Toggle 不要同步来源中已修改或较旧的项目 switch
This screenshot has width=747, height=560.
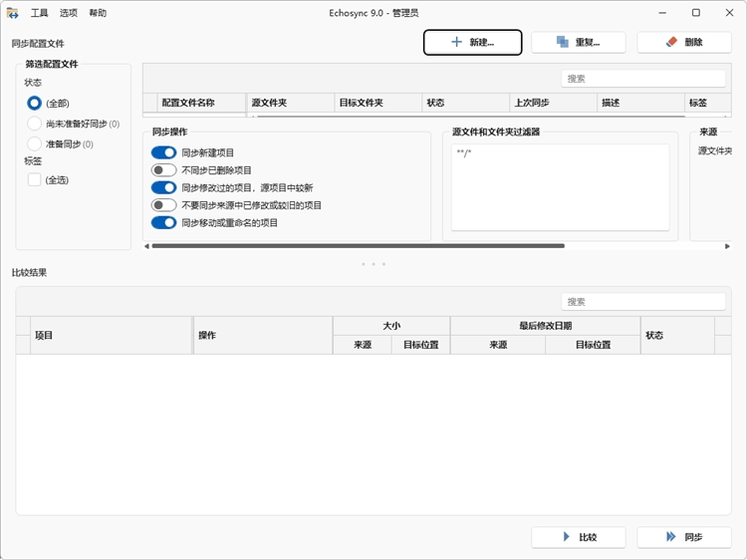[164, 205]
